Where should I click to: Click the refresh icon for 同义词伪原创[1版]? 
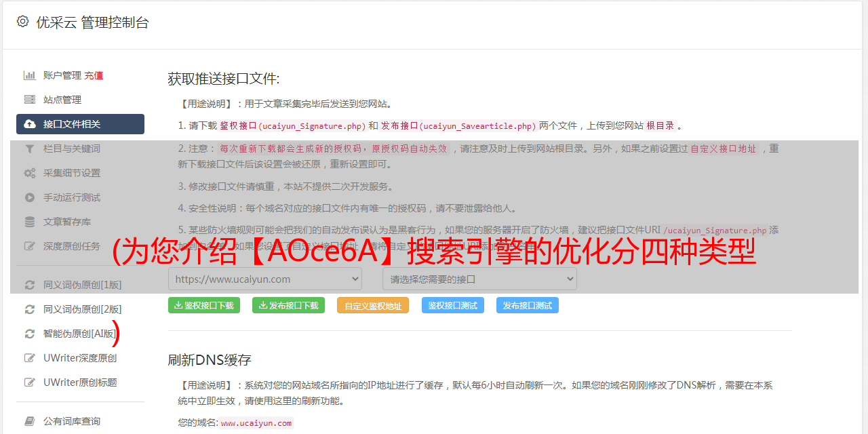click(x=29, y=285)
